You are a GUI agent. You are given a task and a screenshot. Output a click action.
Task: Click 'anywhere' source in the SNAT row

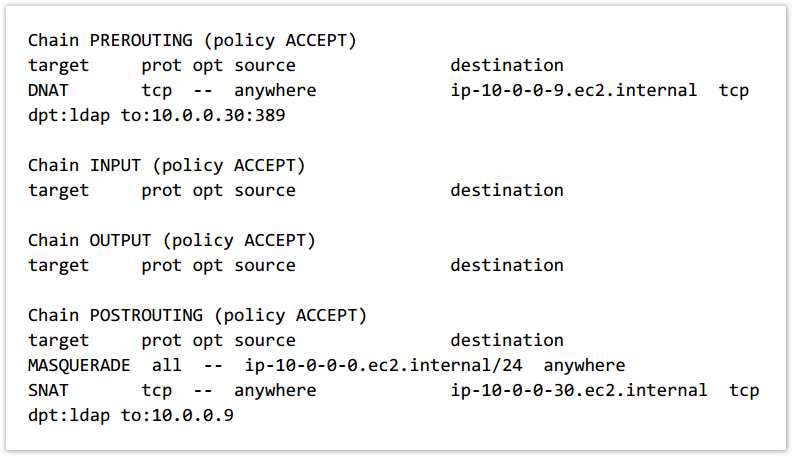click(x=275, y=390)
